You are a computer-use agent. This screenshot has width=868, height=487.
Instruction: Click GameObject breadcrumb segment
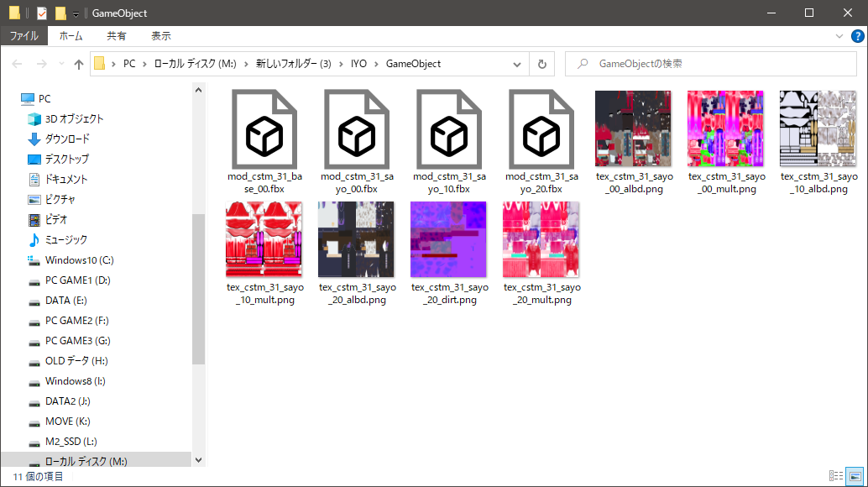click(x=414, y=64)
